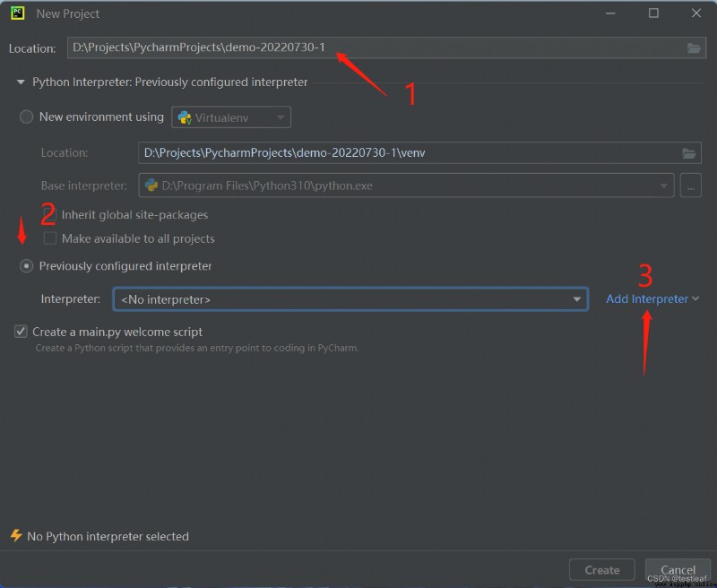Click the Create button
717x588 pixels.
(601, 570)
